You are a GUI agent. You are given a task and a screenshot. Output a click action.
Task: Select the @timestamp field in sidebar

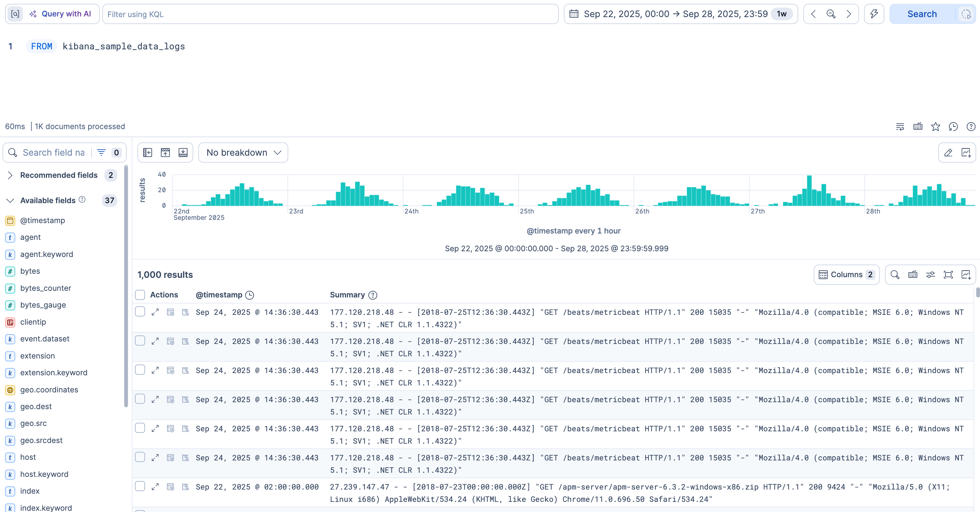pos(43,221)
